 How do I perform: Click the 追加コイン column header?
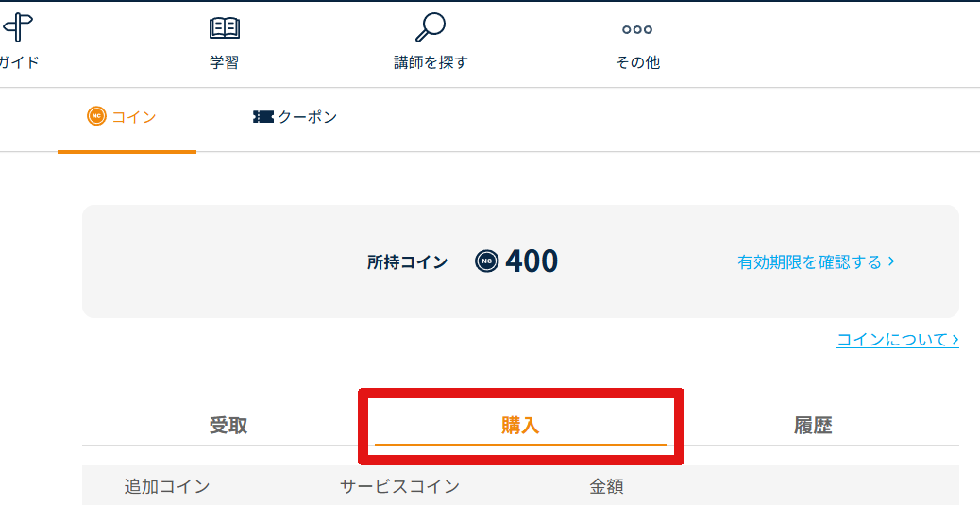pyautogui.click(x=167, y=487)
